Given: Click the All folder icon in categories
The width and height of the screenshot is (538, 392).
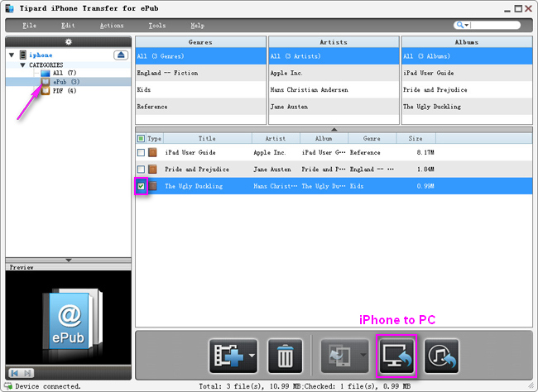Looking at the screenshot, I should pyautogui.click(x=46, y=73).
